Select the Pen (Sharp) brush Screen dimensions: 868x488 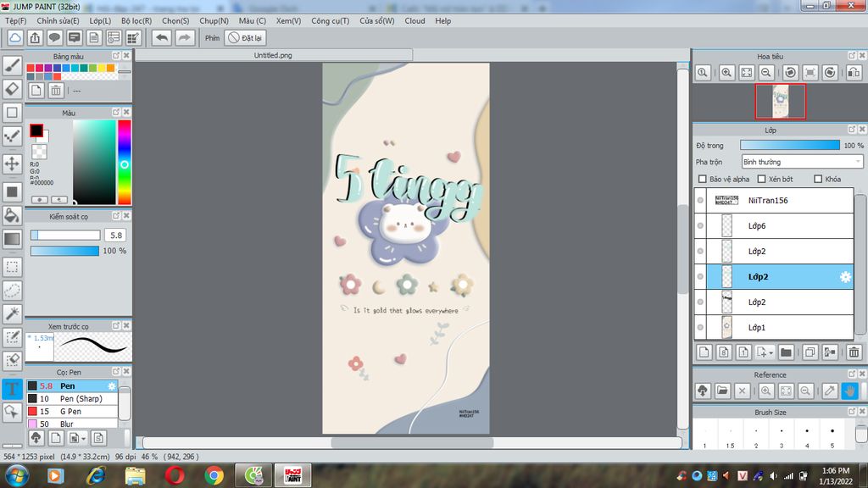click(x=72, y=398)
